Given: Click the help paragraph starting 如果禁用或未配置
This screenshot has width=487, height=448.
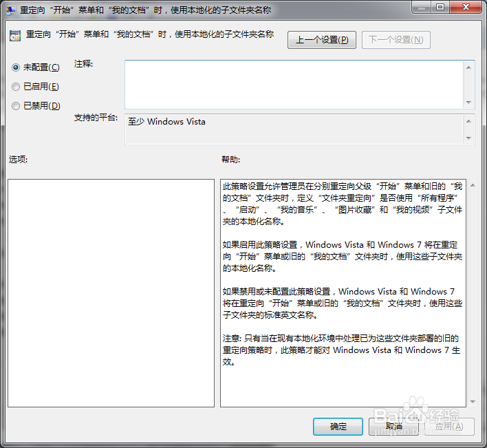Looking at the screenshot, I should pyautogui.click(x=343, y=303).
